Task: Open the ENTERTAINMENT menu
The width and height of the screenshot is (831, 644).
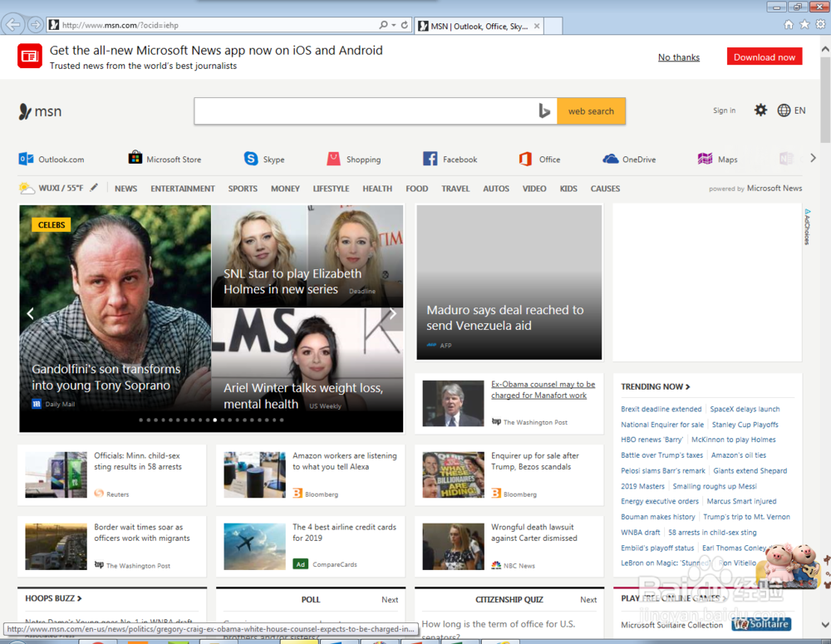Action: point(182,189)
